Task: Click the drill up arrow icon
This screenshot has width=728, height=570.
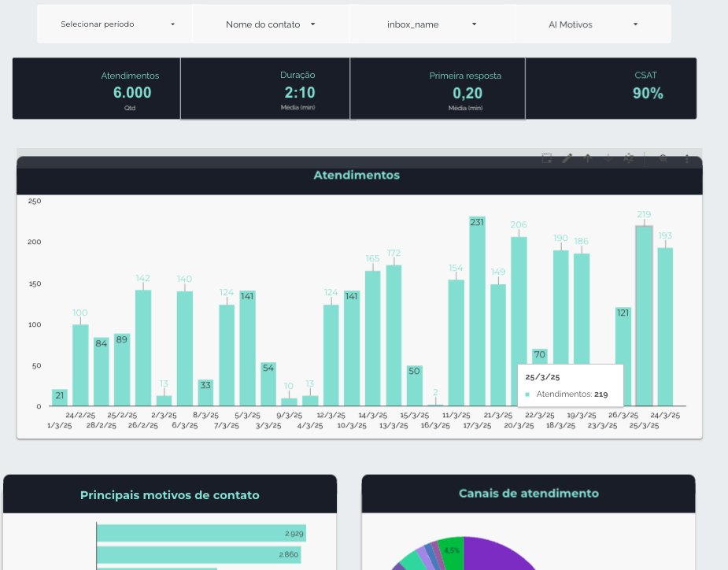Action: pyautogui.click(x=587, y=158)
